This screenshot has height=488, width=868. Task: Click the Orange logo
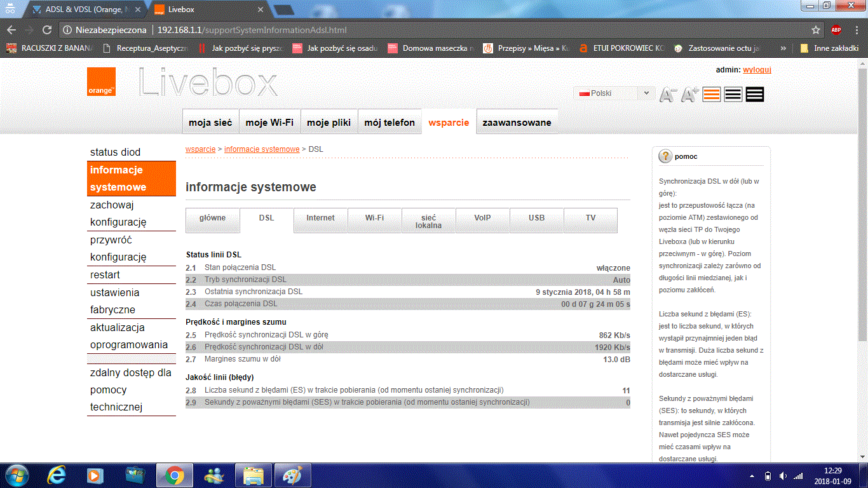coord(101,82)
